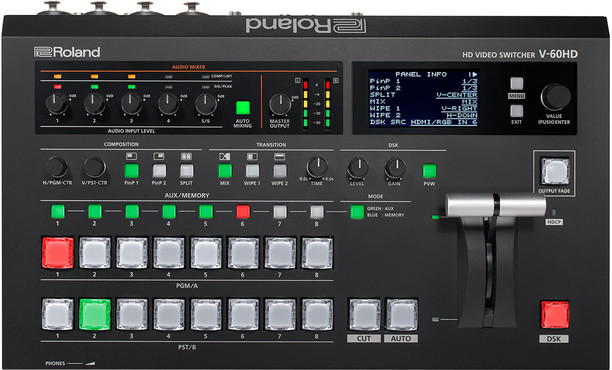Select PGM/A input 6 button

243,253
